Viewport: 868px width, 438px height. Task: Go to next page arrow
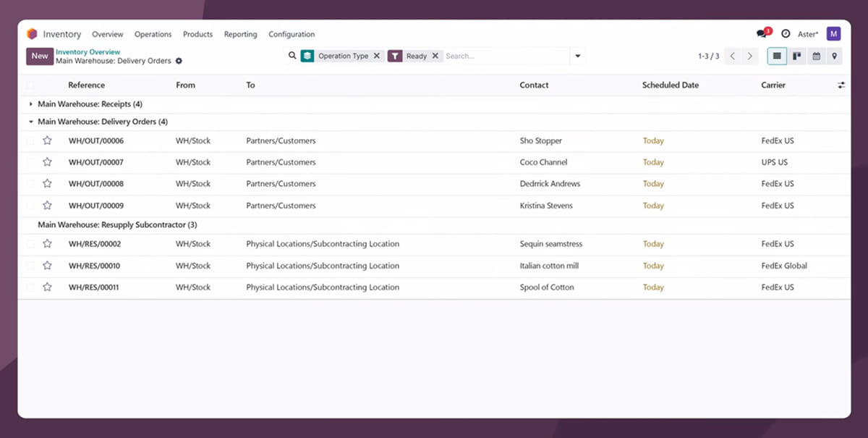click(750, 56)
